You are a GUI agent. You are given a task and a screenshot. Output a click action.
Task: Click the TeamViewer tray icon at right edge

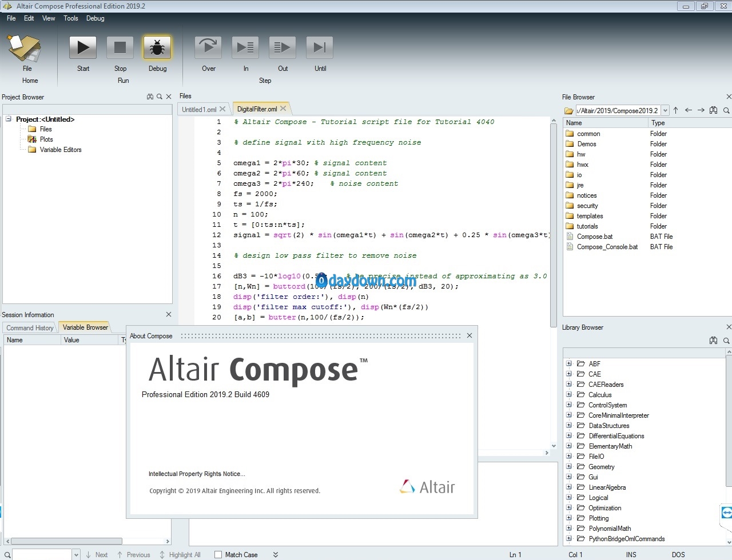[x=727, y=513]
